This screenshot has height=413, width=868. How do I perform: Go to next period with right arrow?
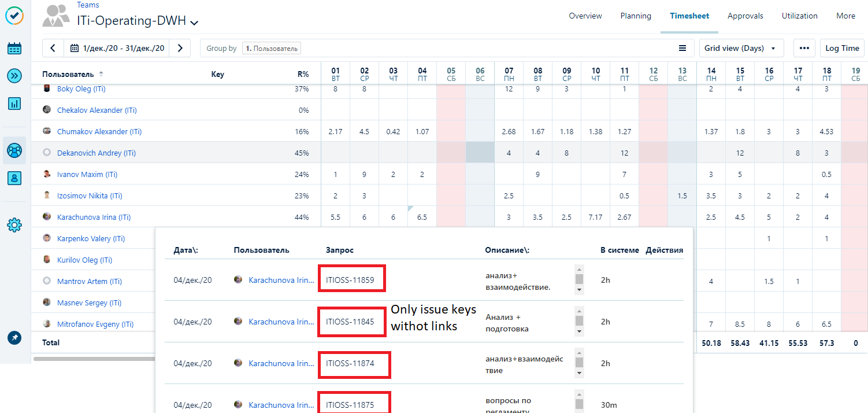click(180, 49)
